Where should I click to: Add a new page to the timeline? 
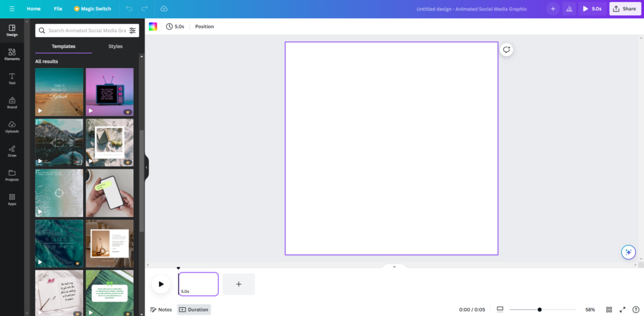(x=238, y=284)
